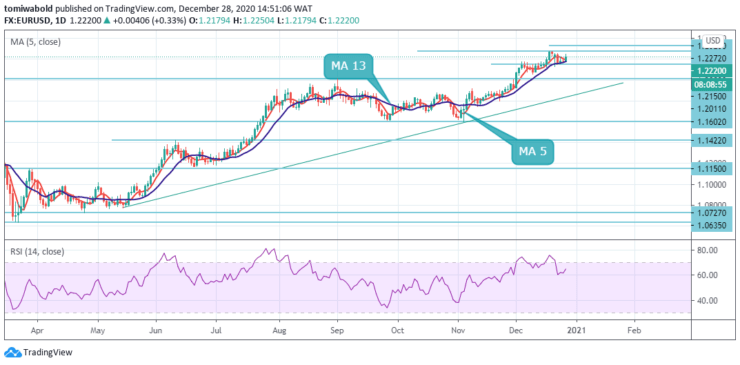The width and height of the screenshot is (740, 365).
Task: Click the 1.14220 price level label
Action: pos(713,140)
